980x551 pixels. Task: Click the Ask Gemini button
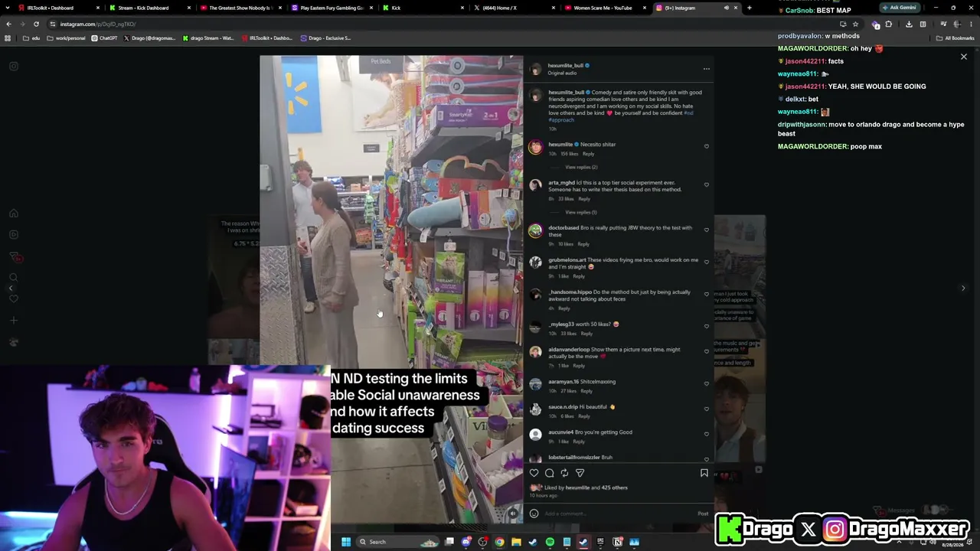pos(899,8)
